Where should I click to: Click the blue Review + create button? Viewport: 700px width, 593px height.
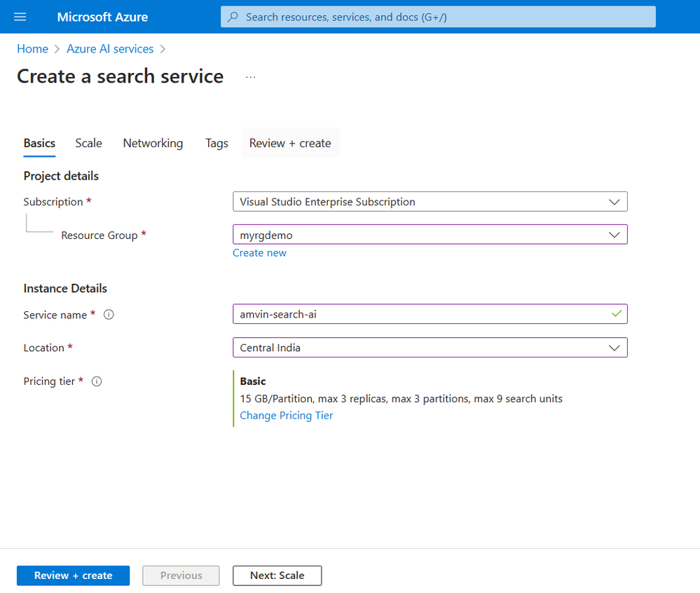pos(73,575)
